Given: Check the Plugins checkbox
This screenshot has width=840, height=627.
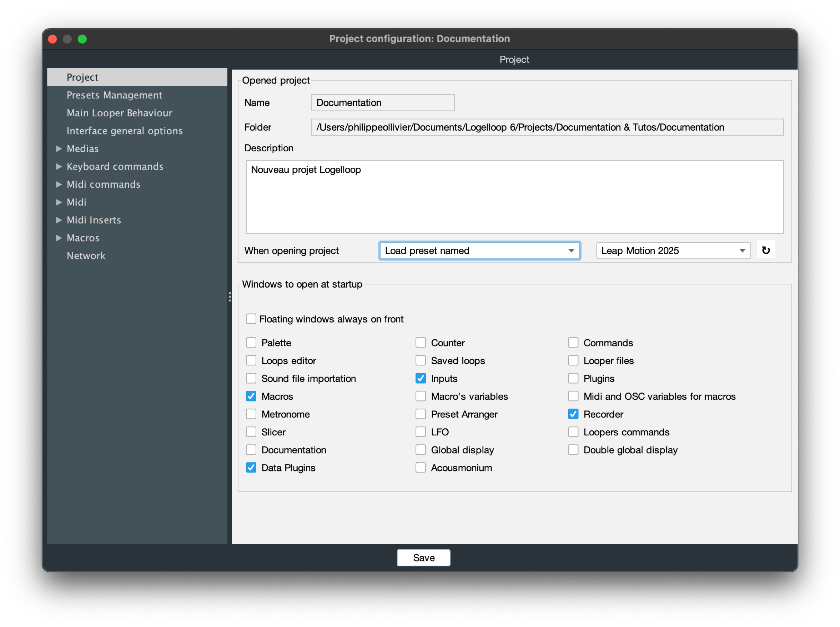Looking at the screenshot, I should (x=573, y=378).
